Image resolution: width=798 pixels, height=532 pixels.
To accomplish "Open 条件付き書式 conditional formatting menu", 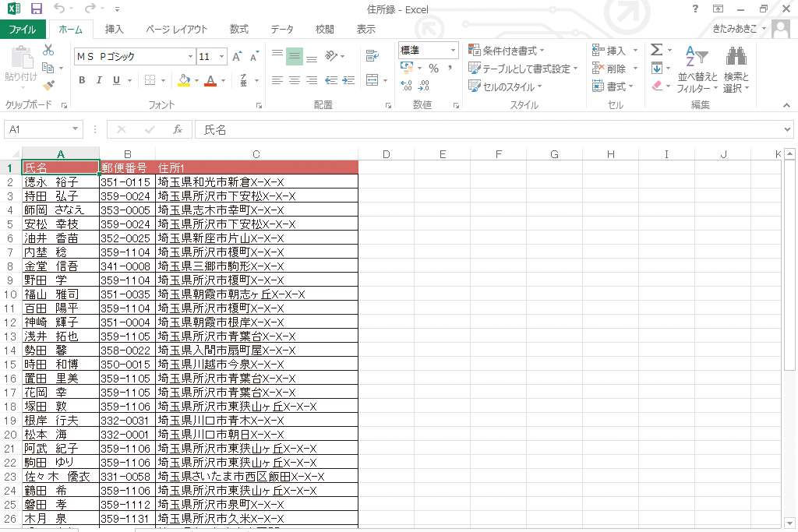I will (507, 51).
